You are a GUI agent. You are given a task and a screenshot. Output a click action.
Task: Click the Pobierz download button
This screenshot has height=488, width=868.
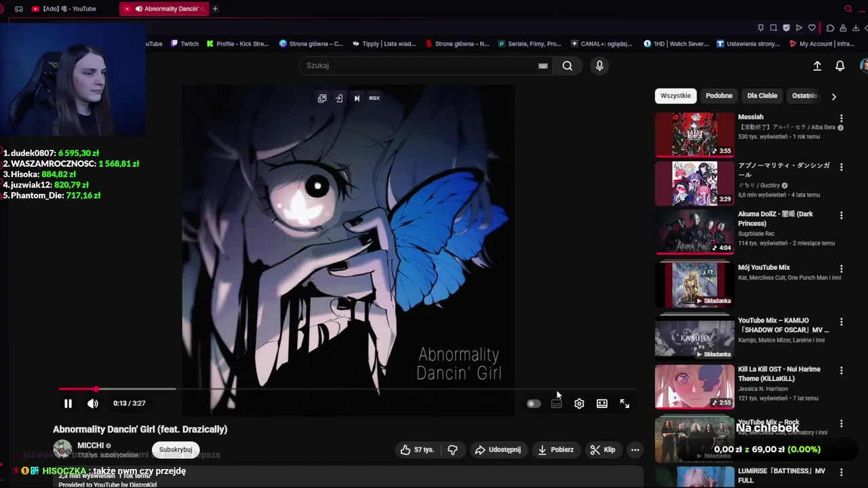pos(556,449)
